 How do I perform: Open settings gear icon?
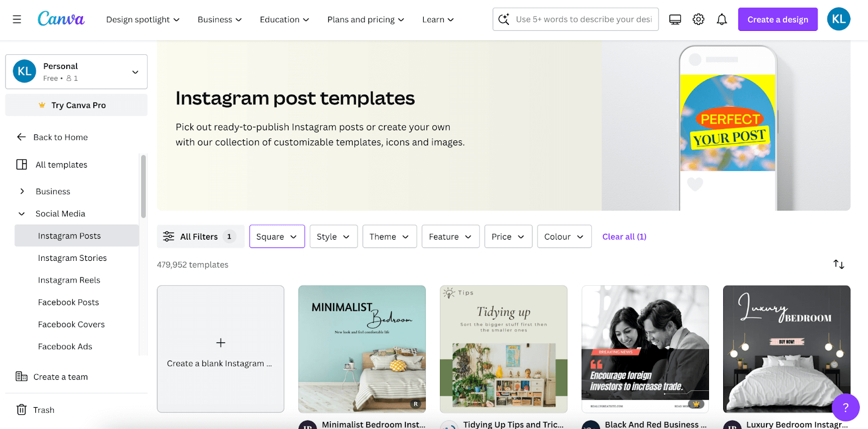pyautogui.click(x=698, y=20)
